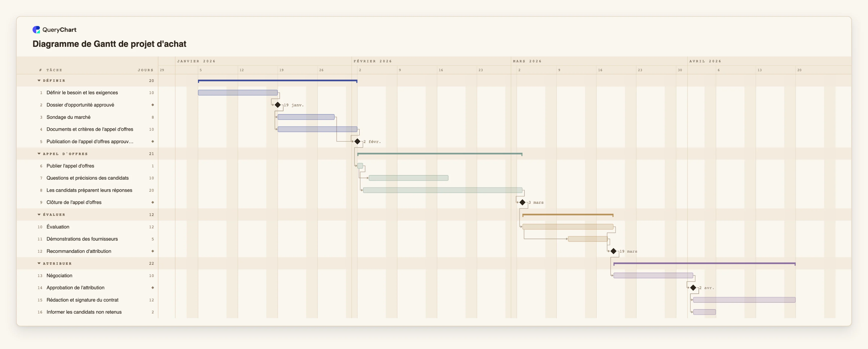The height and width of the screenshot is (349, 868).
Task: Collapse the ATTRIBUER group triangle
Action: [39, 264]
